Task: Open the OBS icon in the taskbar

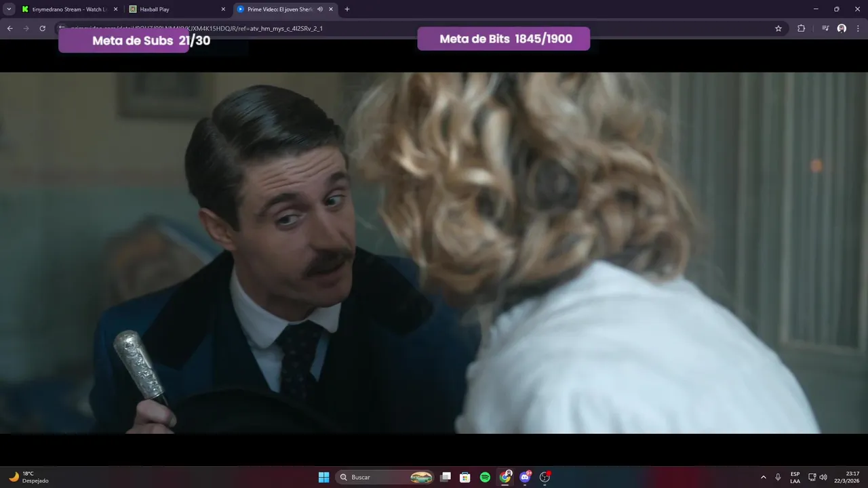Action: [x=545, y=477]
